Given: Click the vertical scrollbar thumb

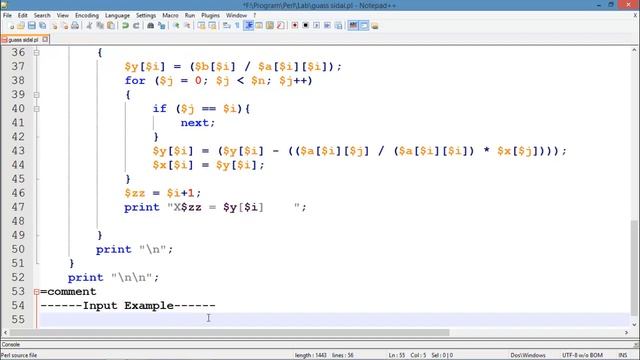Looking at the screenshot, I should (634, 267).
